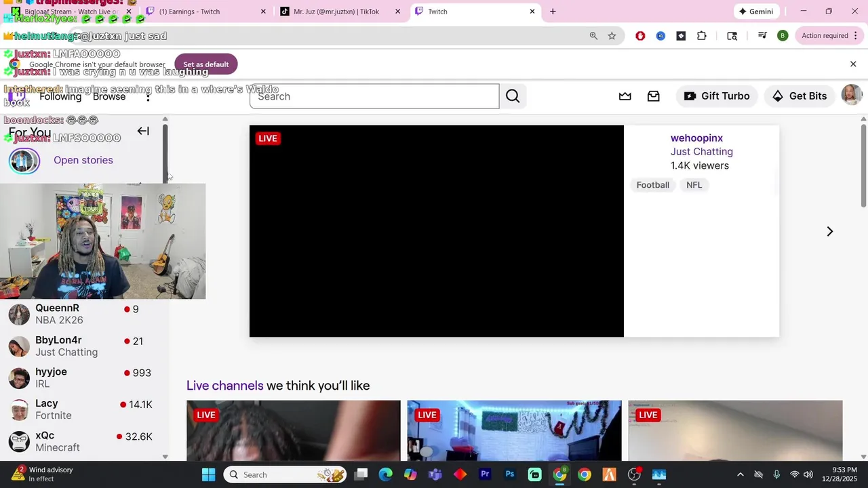Open the wehoopinx channel link
This screenshot has height=488, width=868.
pos(696,138)
